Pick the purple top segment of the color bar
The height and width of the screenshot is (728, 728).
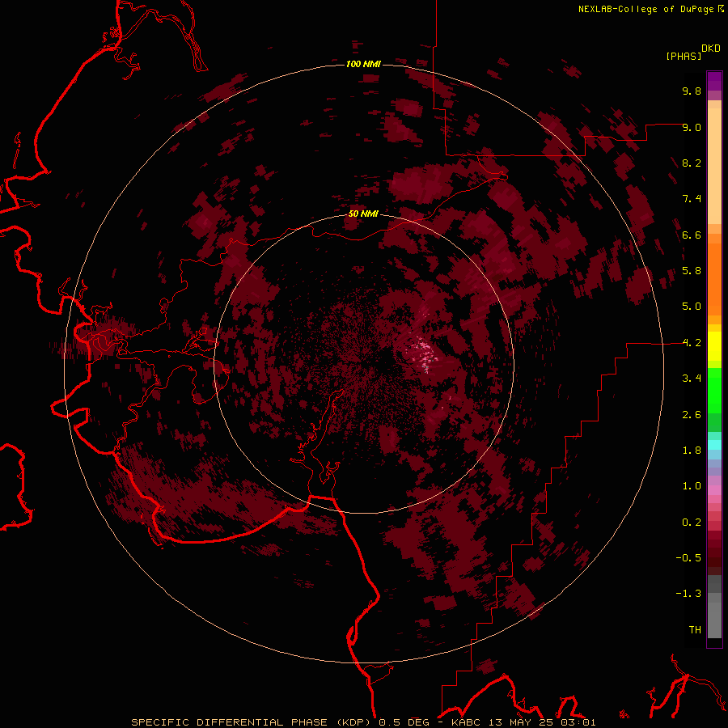point(714,81)
